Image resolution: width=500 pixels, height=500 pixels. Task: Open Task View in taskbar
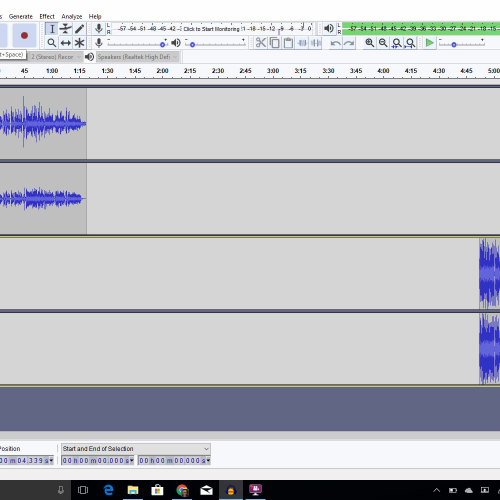click(x=83, y=490)
